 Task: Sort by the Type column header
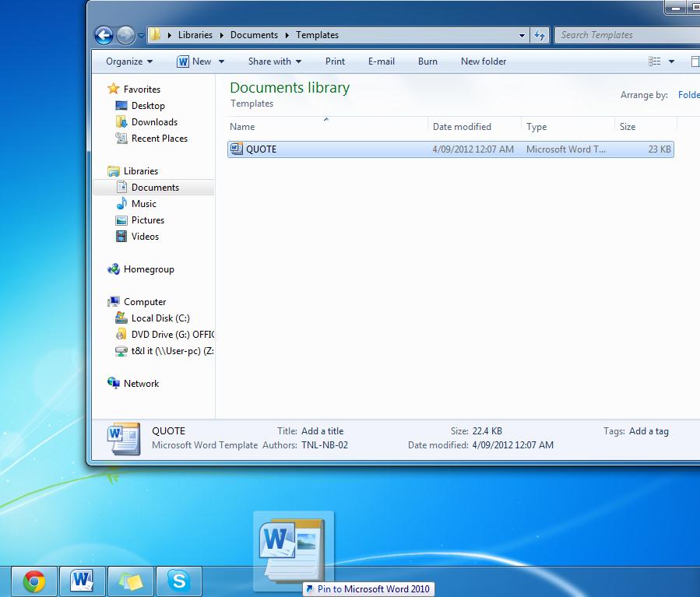coord(568,127)
